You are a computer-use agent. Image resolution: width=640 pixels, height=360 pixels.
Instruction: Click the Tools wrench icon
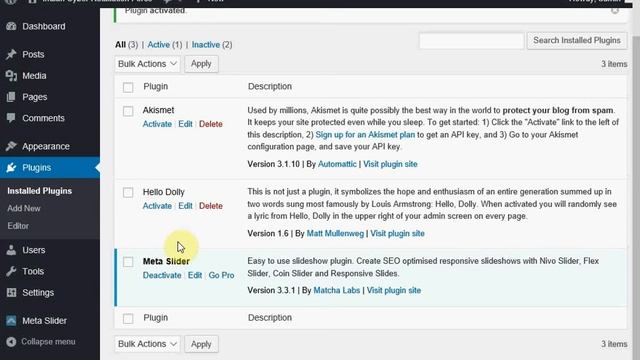(x=11, y=271)
